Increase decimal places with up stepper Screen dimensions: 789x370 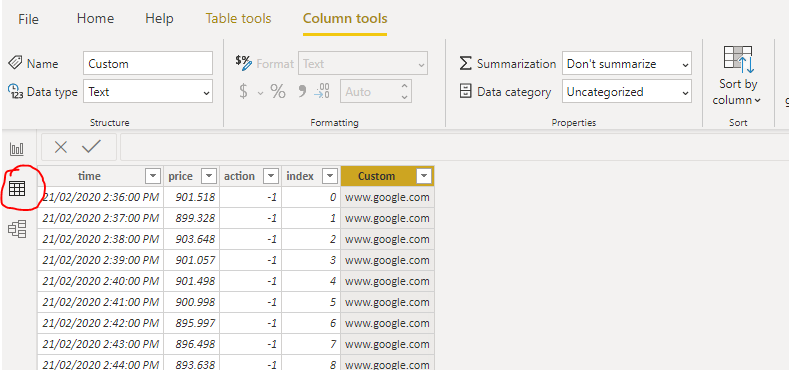[x=405, y=86]
